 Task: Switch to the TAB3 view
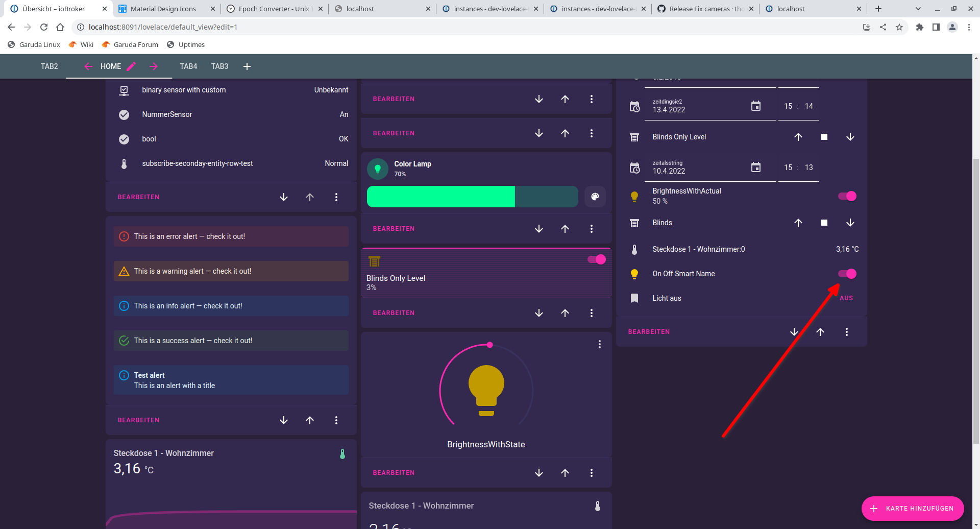point(220,66)
